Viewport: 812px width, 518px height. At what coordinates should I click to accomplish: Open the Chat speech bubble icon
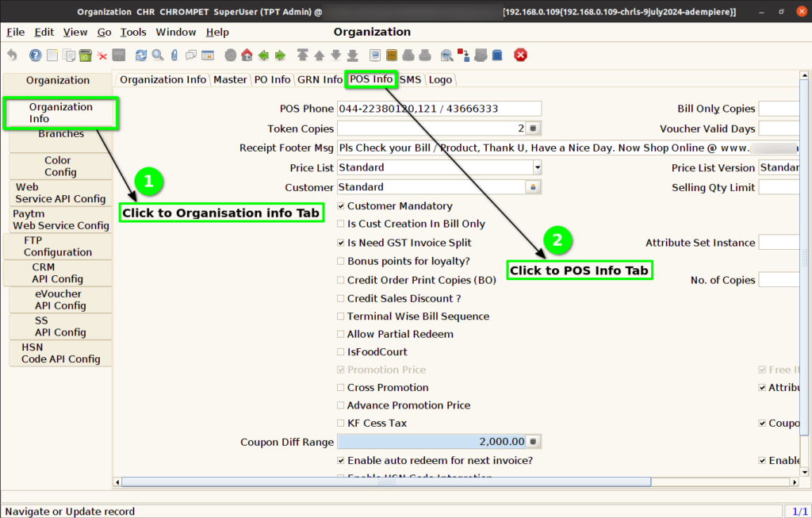click(191, 55)
